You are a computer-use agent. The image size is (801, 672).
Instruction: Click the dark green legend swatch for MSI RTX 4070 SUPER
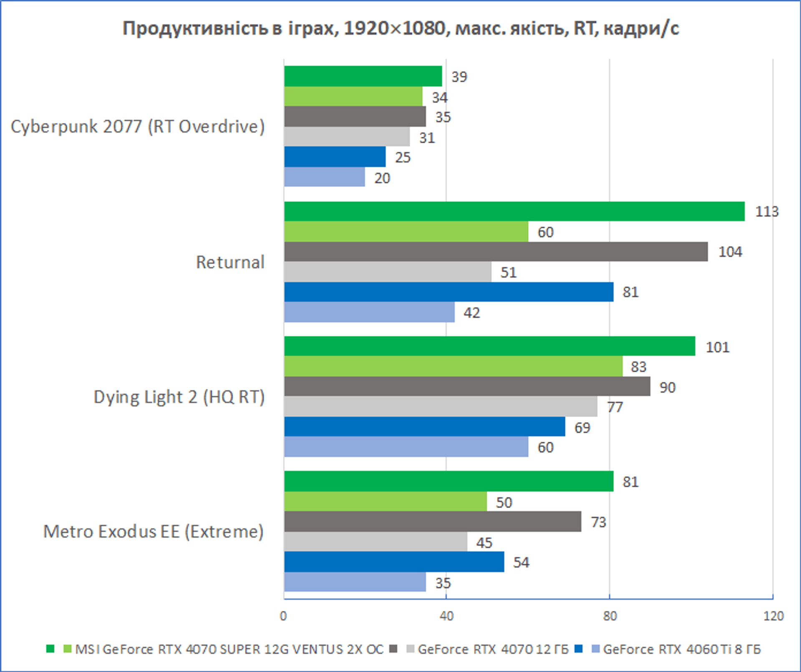50,649
